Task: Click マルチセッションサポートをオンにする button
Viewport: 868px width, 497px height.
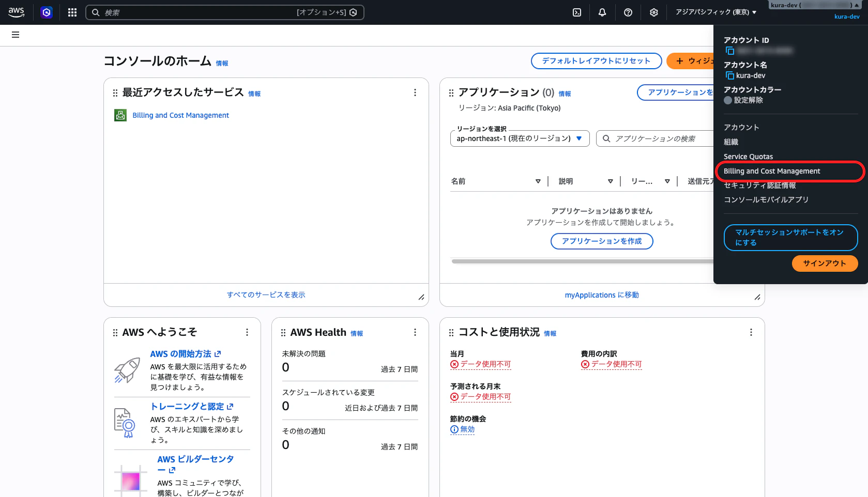Action: 790,238
